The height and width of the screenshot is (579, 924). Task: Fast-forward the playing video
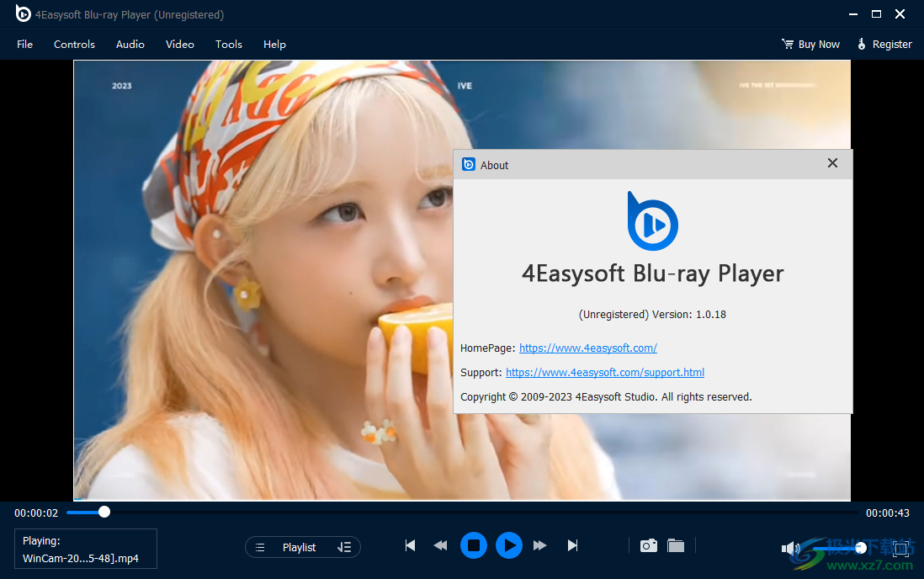539,545
